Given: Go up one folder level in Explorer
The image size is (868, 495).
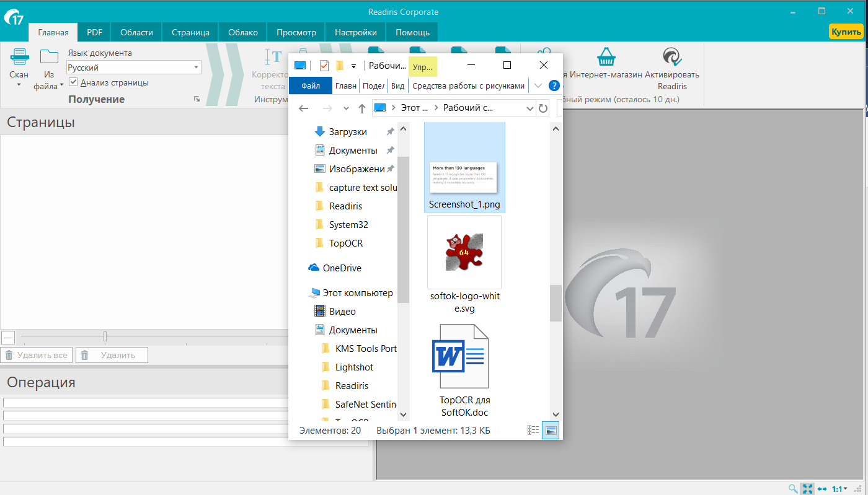Looking at the screenshot, I should [x=362, y=108].
